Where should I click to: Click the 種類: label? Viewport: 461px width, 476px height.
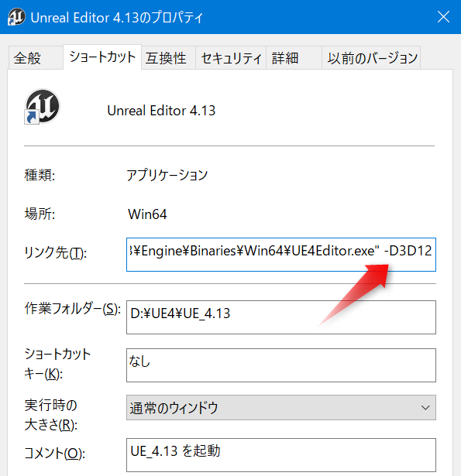point(40,175)
